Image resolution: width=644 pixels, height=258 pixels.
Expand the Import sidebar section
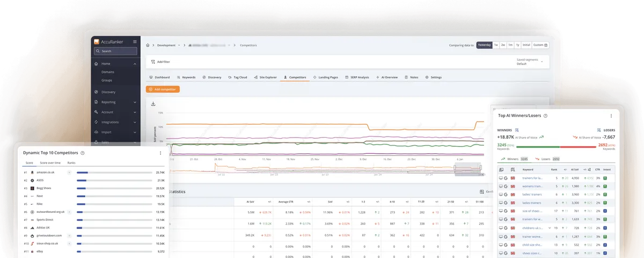click(x=135, y=132)
